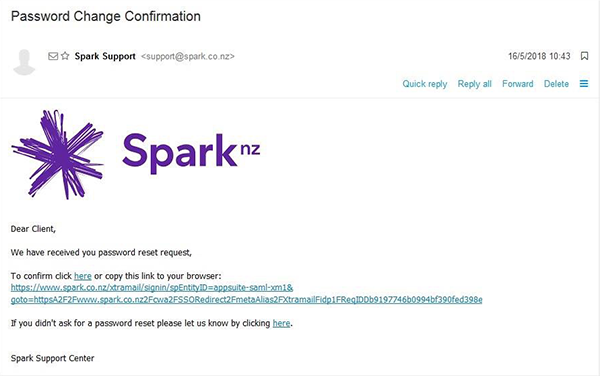Image resolution: width=600 pixels, height=376 pixels.
Task: Star this email from Spark Support
Action: 65,56
